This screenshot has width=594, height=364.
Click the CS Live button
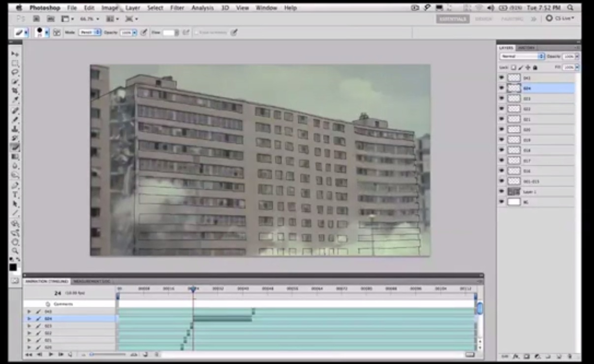560,19
